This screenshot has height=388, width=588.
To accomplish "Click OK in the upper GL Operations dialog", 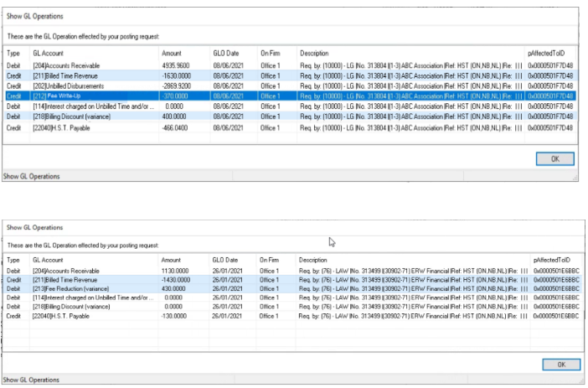I will [555, 158].
